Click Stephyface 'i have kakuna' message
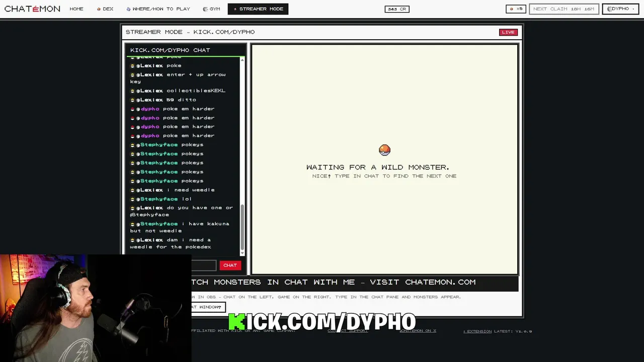Viewport: 644px width, 362px height. point(180,227)
